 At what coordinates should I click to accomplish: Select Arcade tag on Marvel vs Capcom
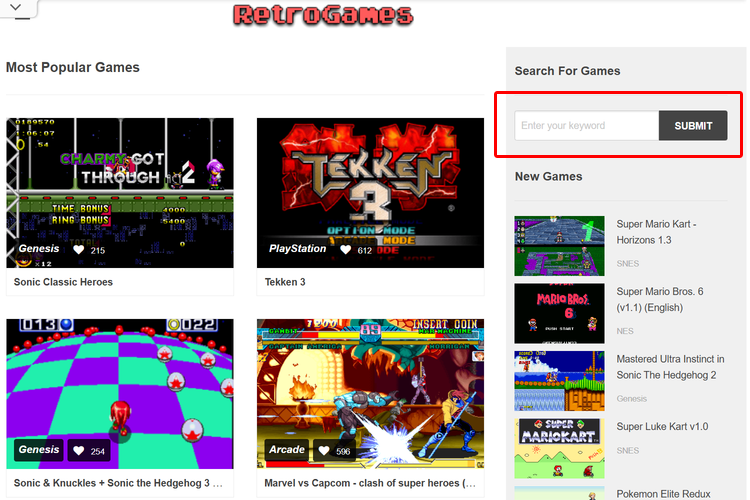point(287,450)
